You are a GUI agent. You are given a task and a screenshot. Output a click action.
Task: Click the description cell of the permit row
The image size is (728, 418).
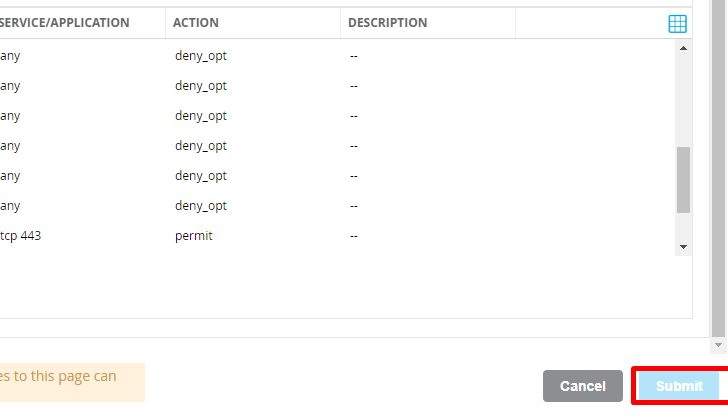coord(354,236)
